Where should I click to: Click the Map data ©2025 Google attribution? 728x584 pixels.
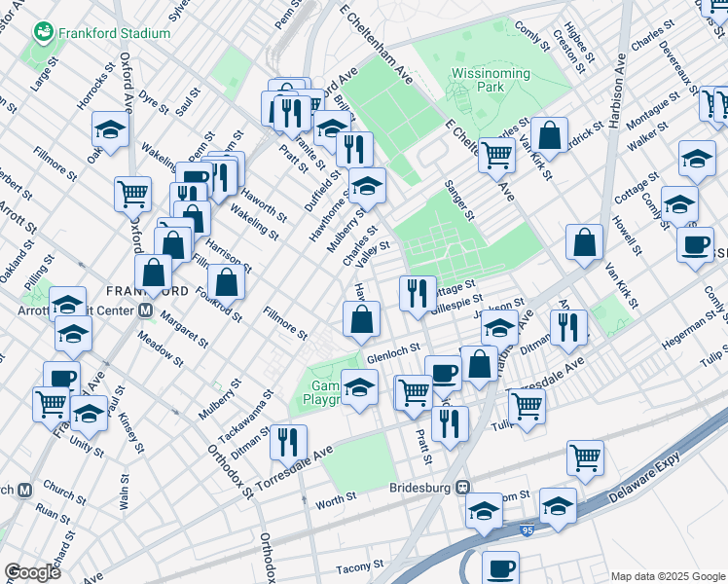tap(668, 577)
